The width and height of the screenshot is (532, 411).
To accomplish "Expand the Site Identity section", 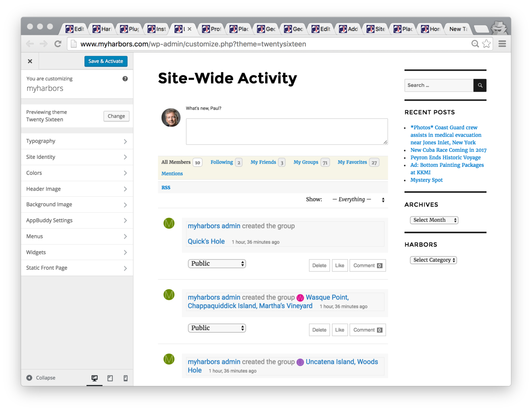I will [77, 157].
